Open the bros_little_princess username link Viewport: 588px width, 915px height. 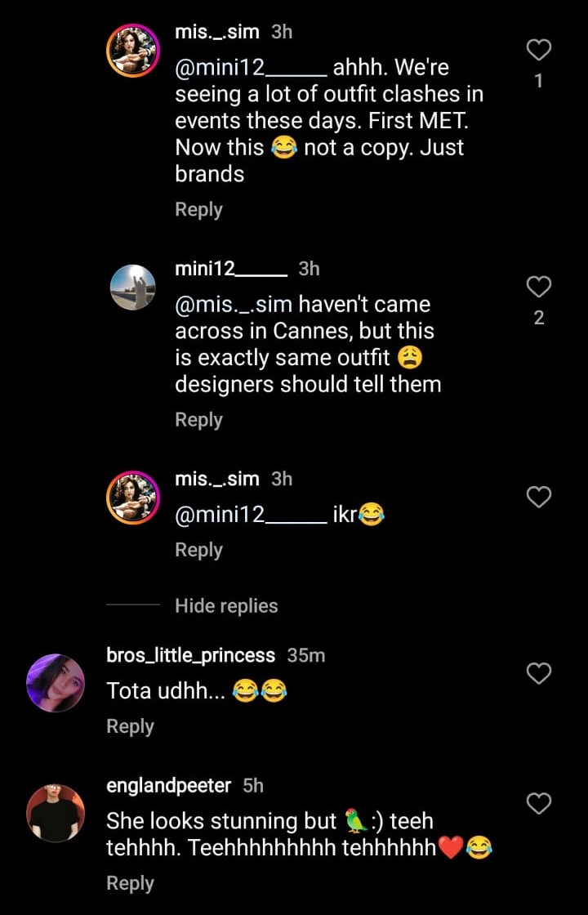(x=190, y=655)
